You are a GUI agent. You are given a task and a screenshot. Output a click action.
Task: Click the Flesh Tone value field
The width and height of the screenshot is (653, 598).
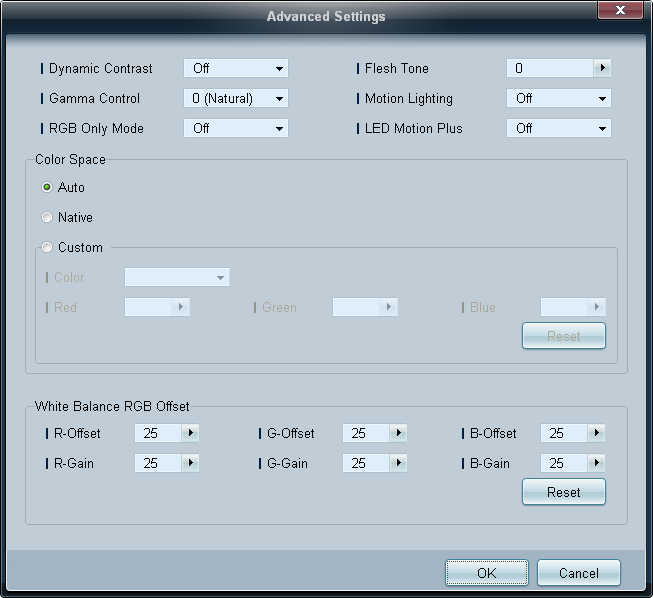coord(550,68)
